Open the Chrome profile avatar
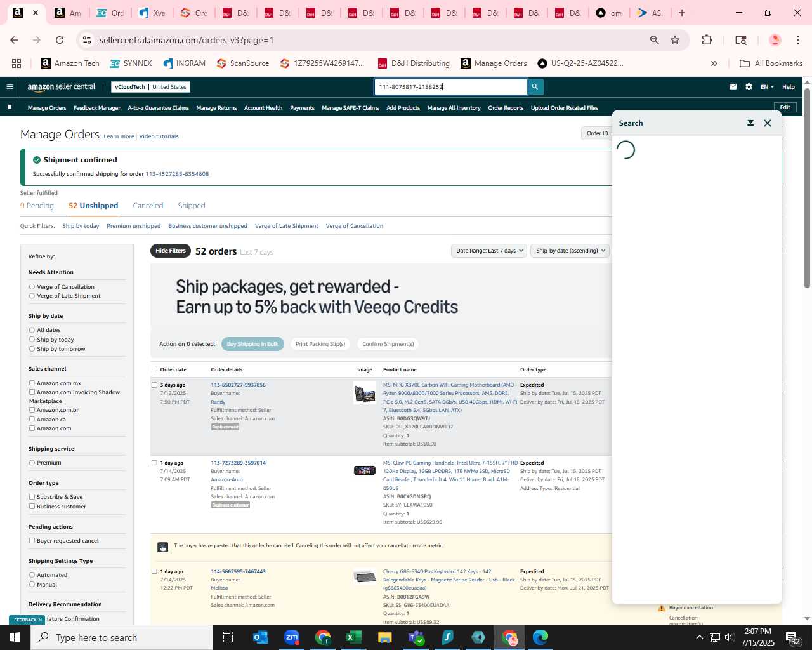Screen dimensions: 812x650 tap(775, 40)
